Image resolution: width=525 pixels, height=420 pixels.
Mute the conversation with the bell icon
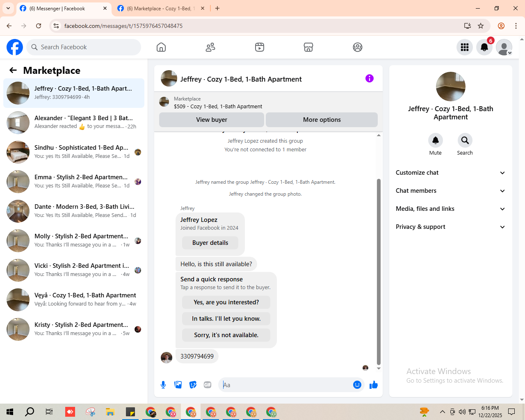pos(436,140)
